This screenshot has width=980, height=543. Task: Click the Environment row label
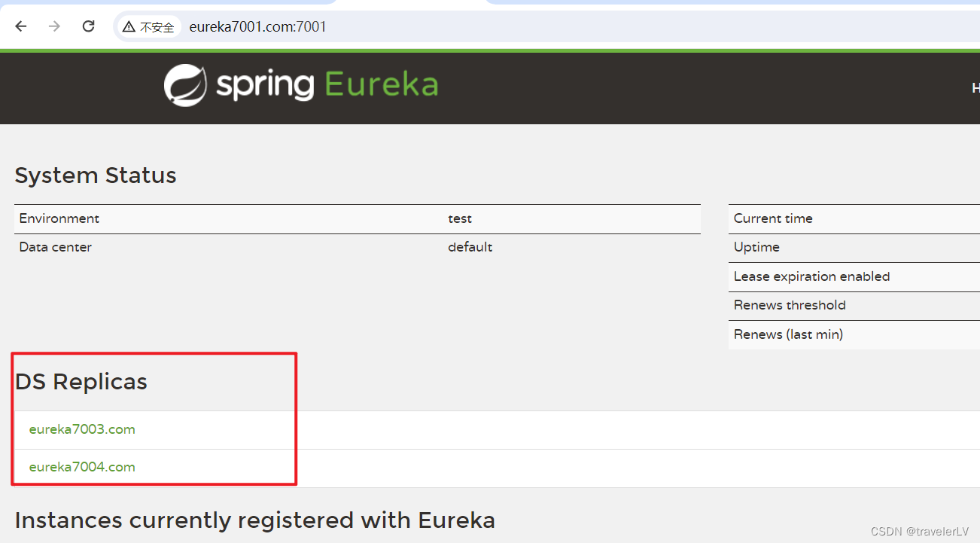point(59,218)
